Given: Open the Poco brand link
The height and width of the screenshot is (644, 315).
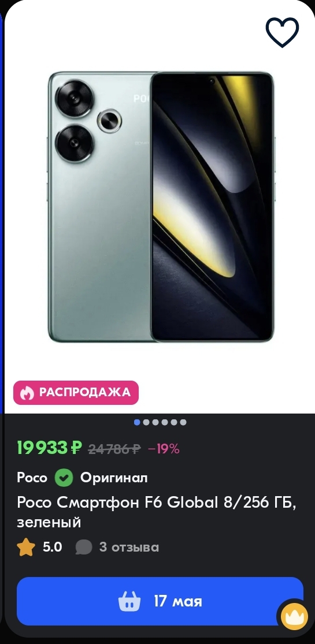Looking at the screenshot, I should point(32,478).
